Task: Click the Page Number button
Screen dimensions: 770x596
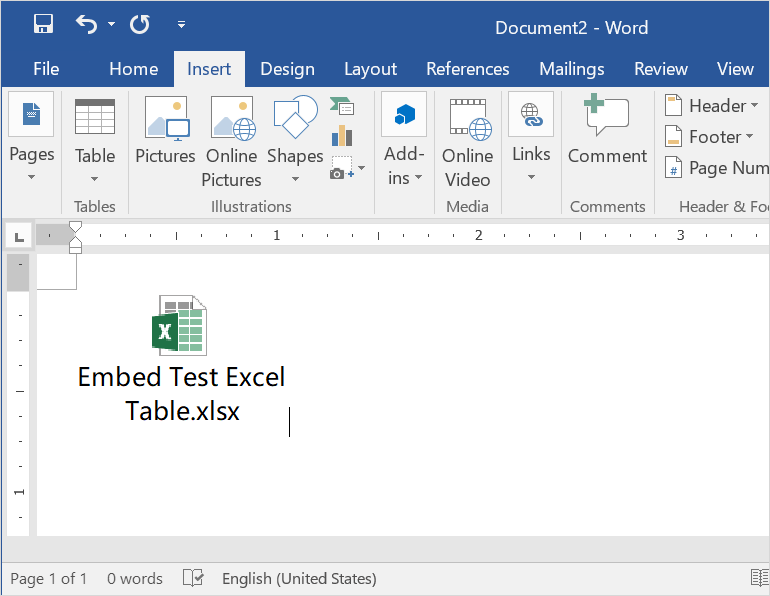Action: [x=716, y=168]
